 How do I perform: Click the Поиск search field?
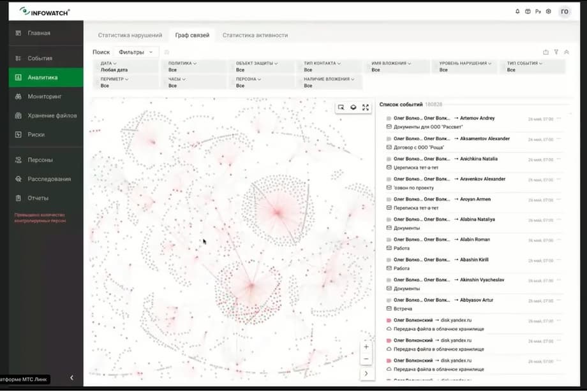click(101, 52)
